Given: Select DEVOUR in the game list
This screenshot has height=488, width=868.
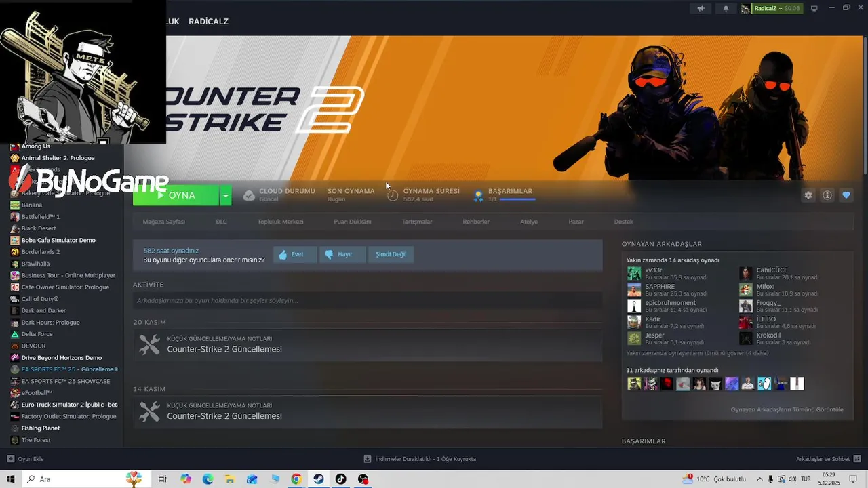Looking at the screenshot, I should tap(34, 346).
